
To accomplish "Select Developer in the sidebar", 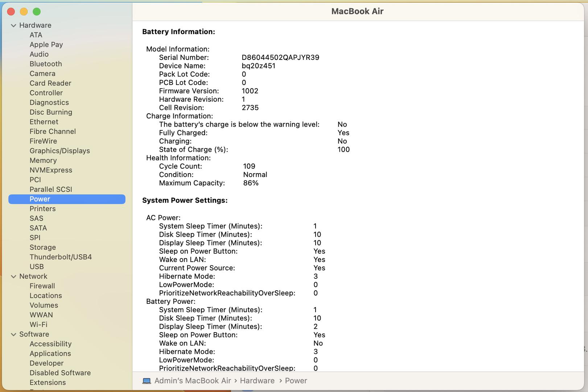I will (x=46, y=363).
